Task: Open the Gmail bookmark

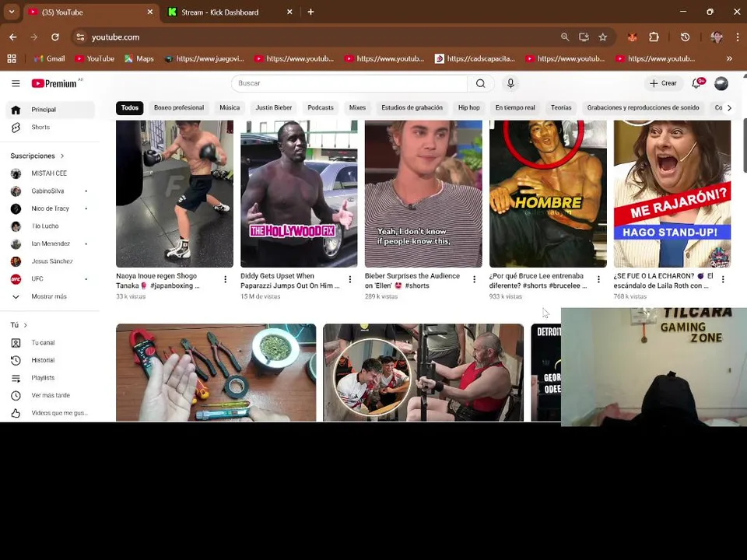Action: [50, 58]
